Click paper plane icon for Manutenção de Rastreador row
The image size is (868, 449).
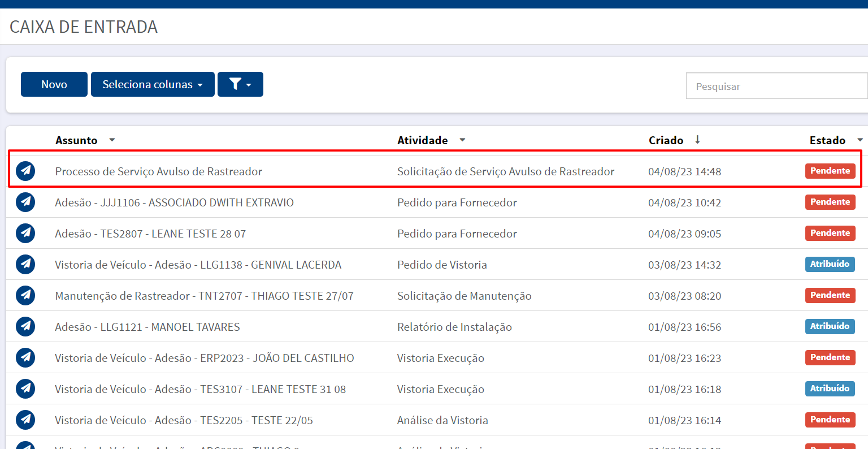click(x=25, y=295)
